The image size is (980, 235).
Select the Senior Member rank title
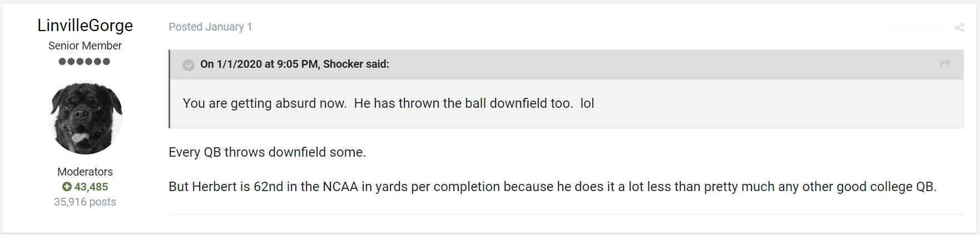click(85, 46)
